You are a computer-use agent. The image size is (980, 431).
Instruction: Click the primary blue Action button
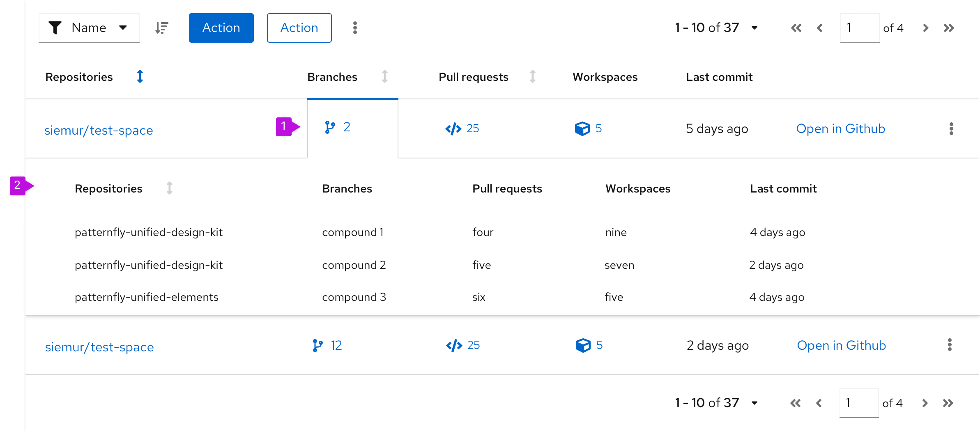click(221, 28)
